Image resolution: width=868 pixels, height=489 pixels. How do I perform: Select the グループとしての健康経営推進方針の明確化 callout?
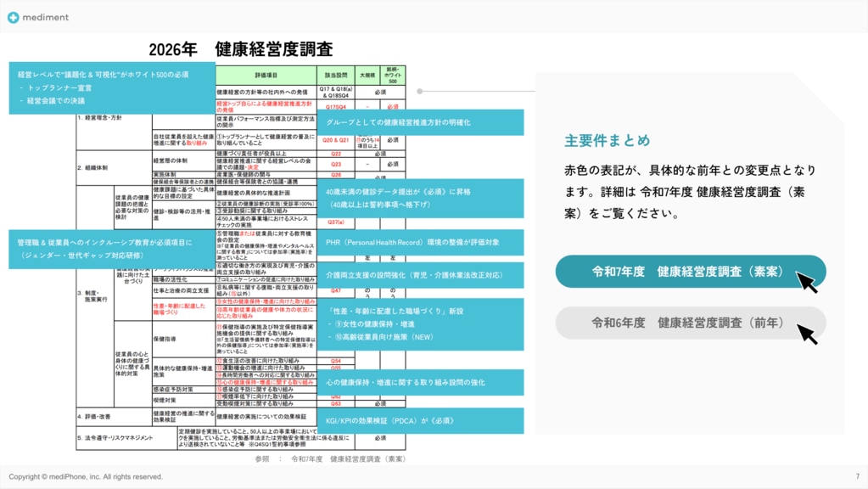click(420, 122)
